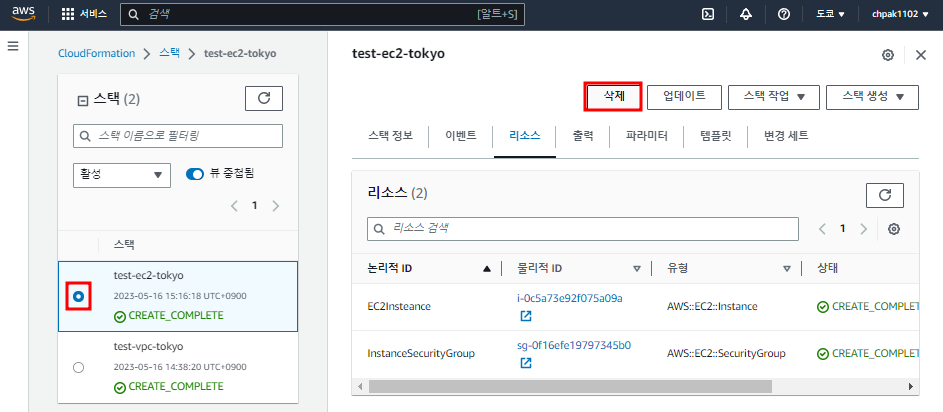Viewport: 943px width, 412px height.
Task: Select the test-ec2-tokyo stack radio button
Action: (78, 297)
